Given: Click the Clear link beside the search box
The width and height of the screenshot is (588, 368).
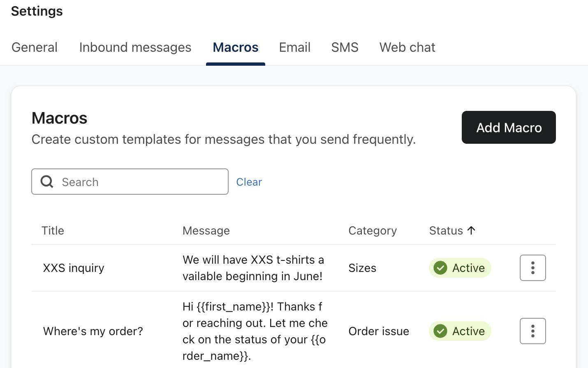Looking at the screenshot, I should click(249, 182).
